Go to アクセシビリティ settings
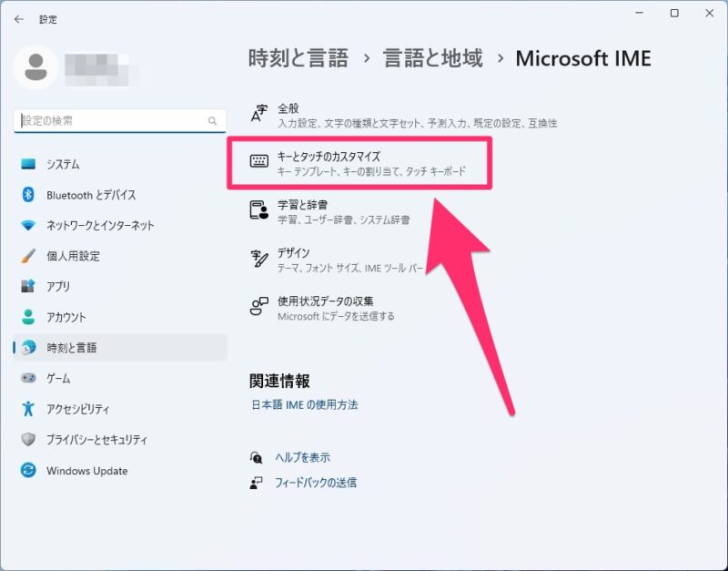 tap(120, 409)
